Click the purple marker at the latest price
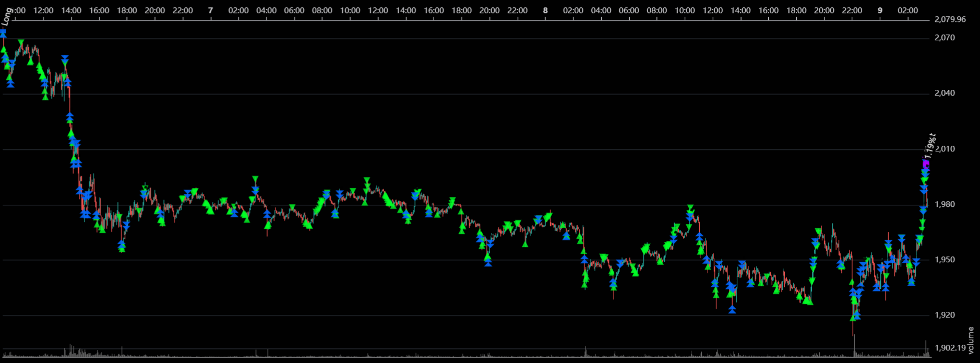 [x=926, y=163]
